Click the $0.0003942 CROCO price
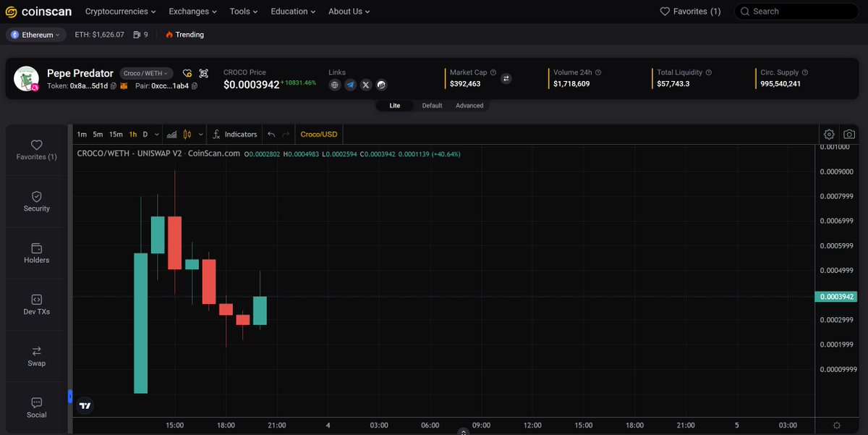The image size is (868, 435). tap(251, 85)
